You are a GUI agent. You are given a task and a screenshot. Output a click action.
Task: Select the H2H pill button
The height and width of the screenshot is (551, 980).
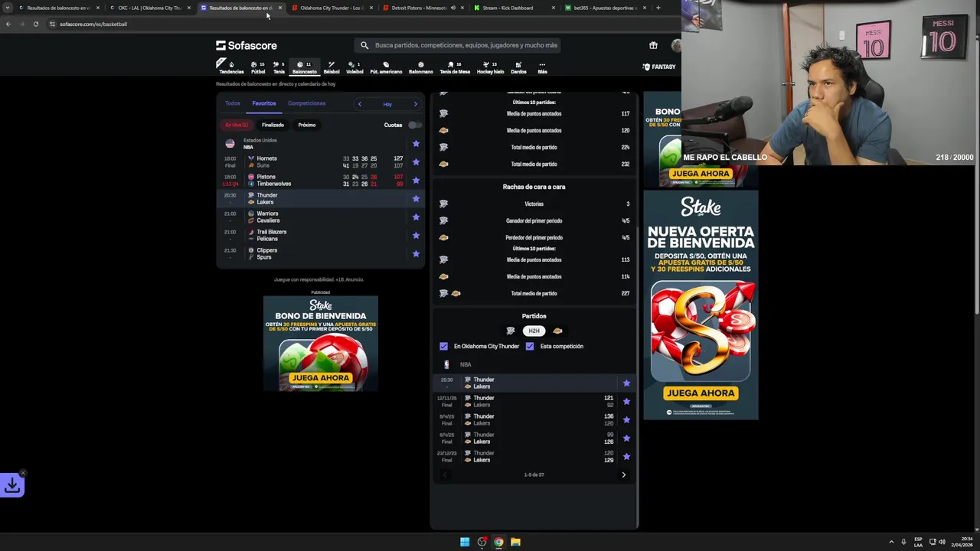(x=534, y=331)
